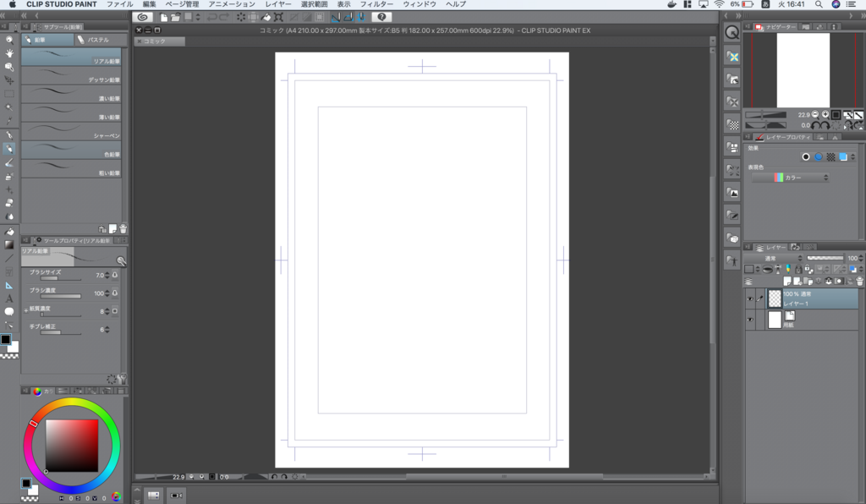
Task: Choose 濃い鉛筆 sub tool
Action: tap(71, 95)
